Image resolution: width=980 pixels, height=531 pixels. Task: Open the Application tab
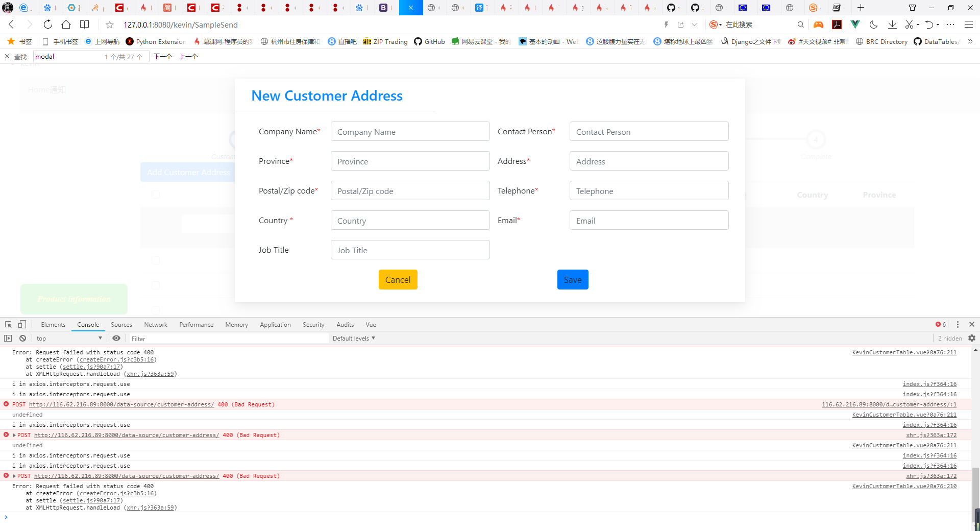click(275, 324)
